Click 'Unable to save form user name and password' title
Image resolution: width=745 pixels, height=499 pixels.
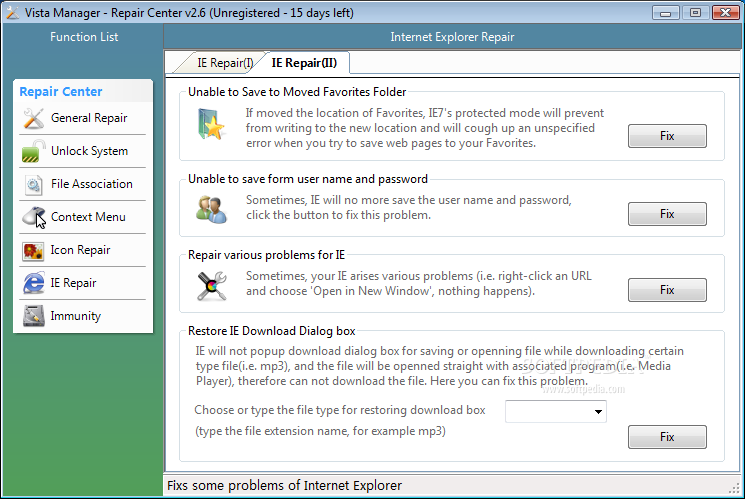pos(308,179)
